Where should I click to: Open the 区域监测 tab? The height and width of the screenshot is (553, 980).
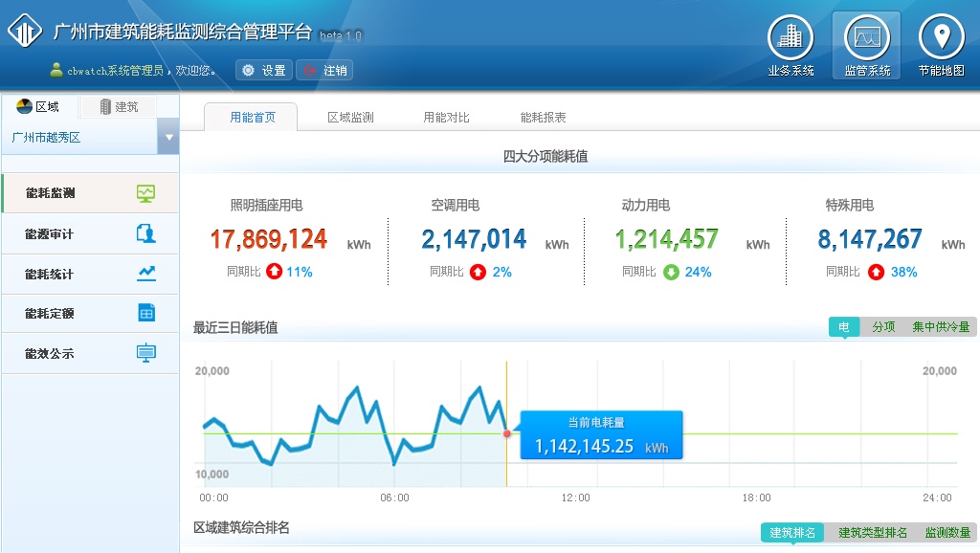point(350,118)
